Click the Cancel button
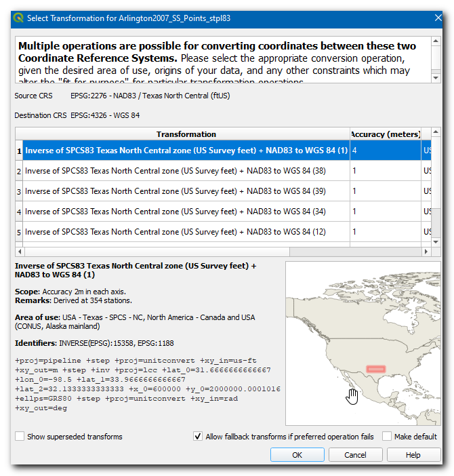The width and height of the screenshot is (454, 476). [x=355, y=455]
